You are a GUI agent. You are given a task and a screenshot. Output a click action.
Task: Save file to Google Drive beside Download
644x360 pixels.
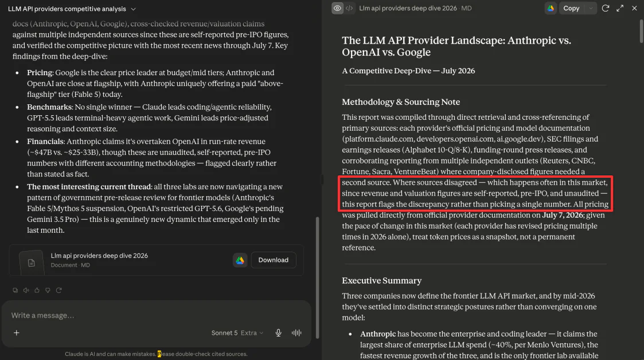[240, 260]
